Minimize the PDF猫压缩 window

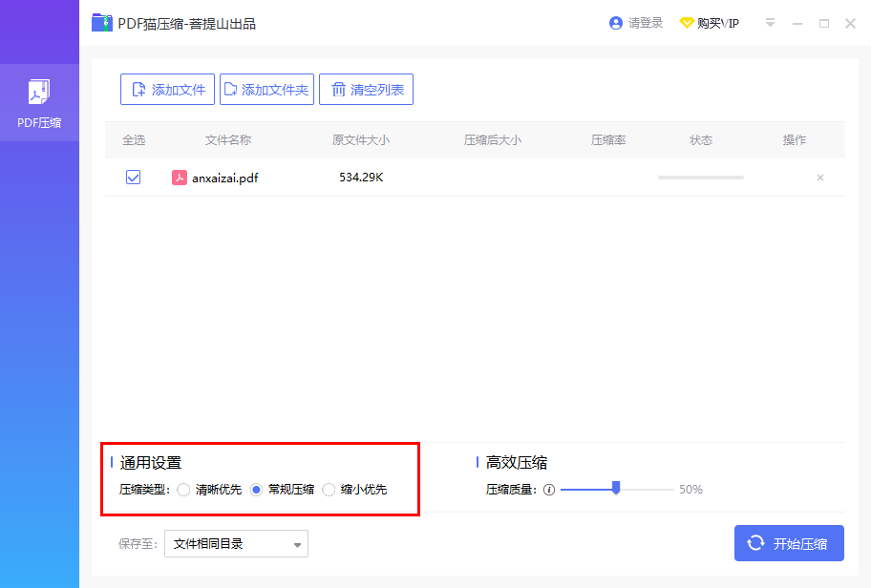click(797, 24)
